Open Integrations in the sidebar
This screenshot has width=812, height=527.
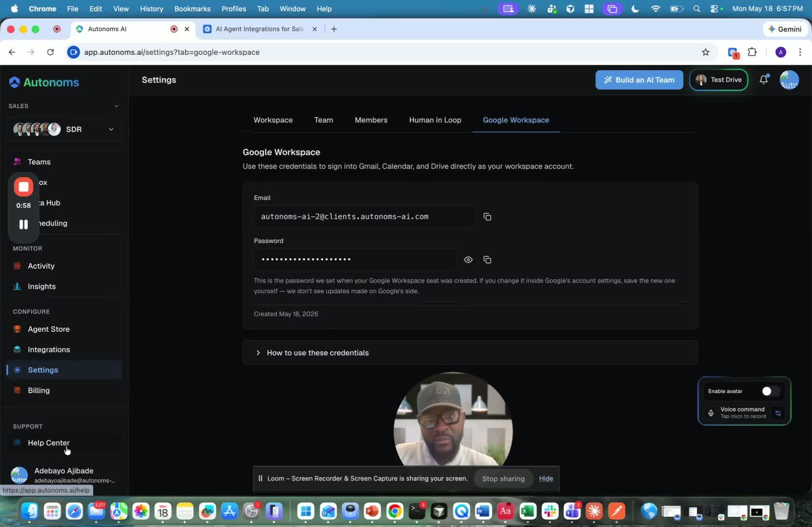click(x=64, y=350)
